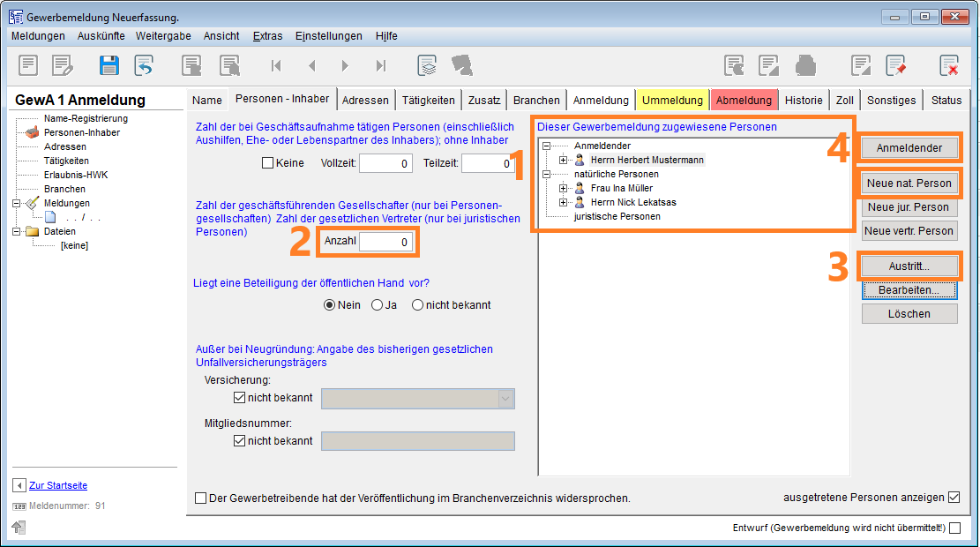
Task: Select the 'Ja' radio button
Action: click(378, 305)
